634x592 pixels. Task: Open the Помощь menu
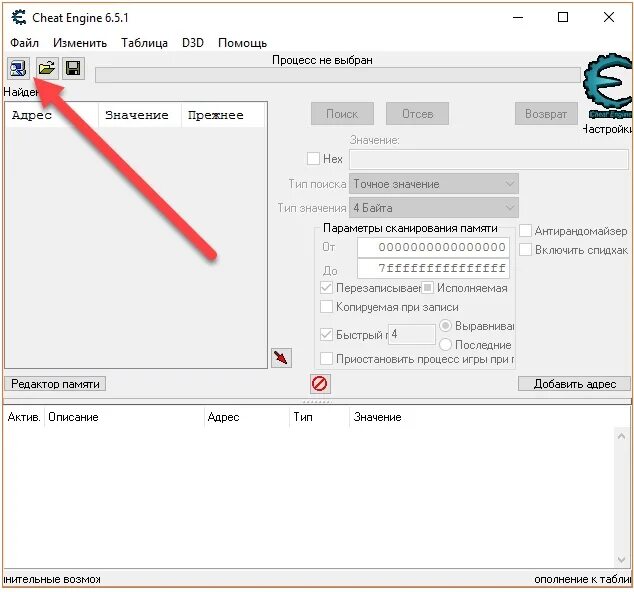tap(242, 43)
